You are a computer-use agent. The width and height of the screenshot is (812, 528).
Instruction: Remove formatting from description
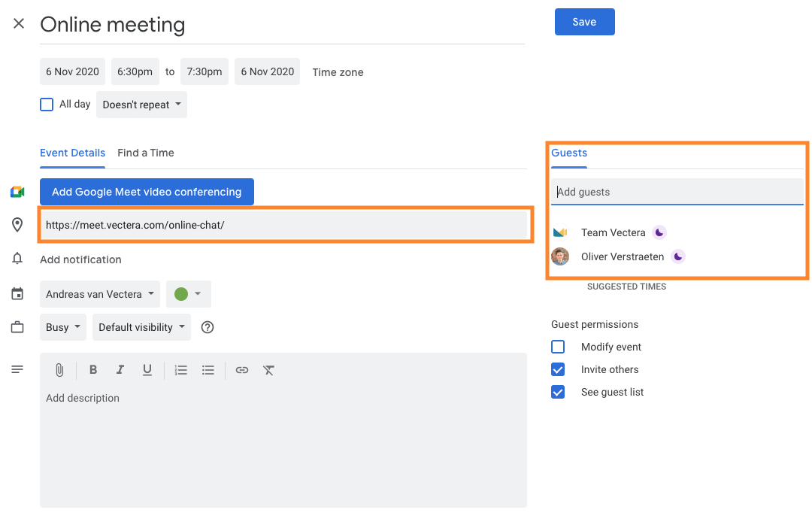(268, 370)
